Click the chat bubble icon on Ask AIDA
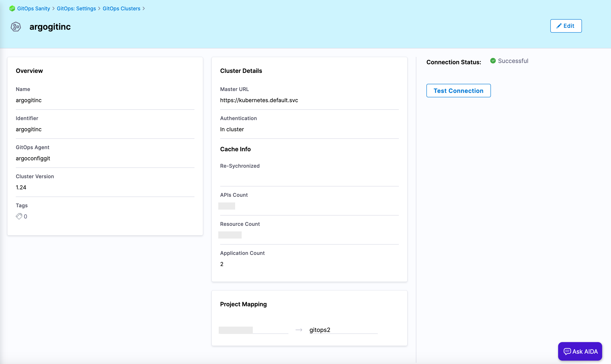The height and width of the screenshot is (364, 611). (x=567, y=352)
